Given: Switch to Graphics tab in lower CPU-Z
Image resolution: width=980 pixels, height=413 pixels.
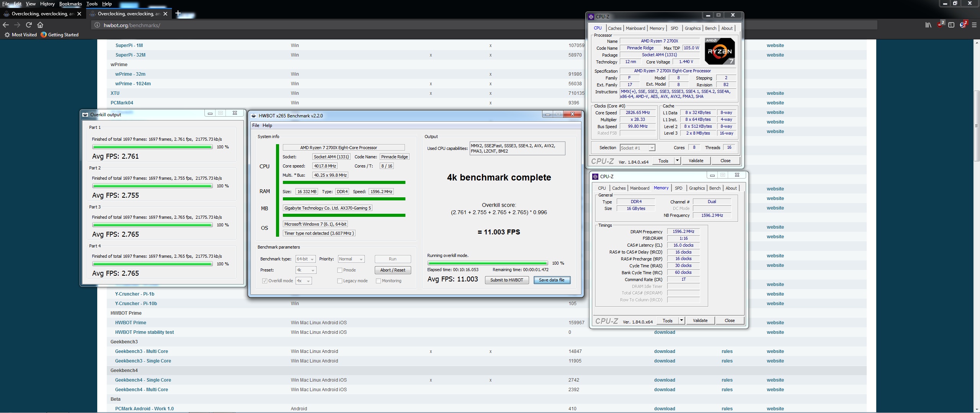Looking at the screenshot, I should pos(697,188).
